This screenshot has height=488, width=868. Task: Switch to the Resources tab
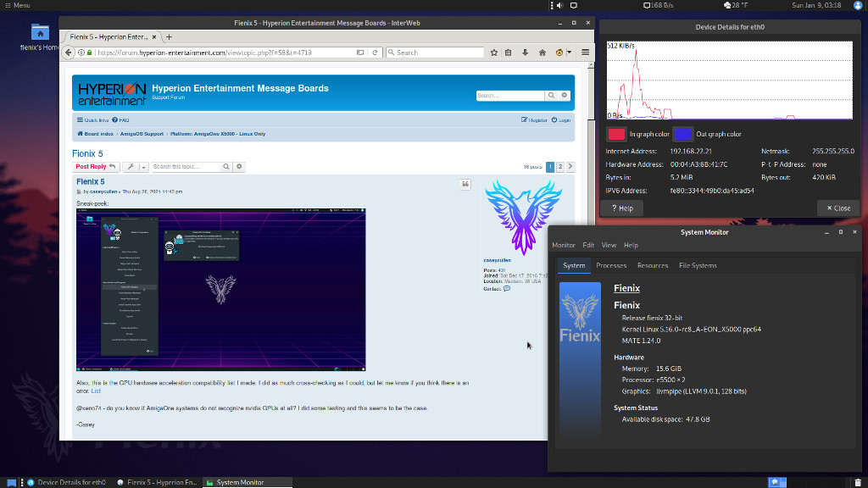pyautogui.click(x=653, y=265)
